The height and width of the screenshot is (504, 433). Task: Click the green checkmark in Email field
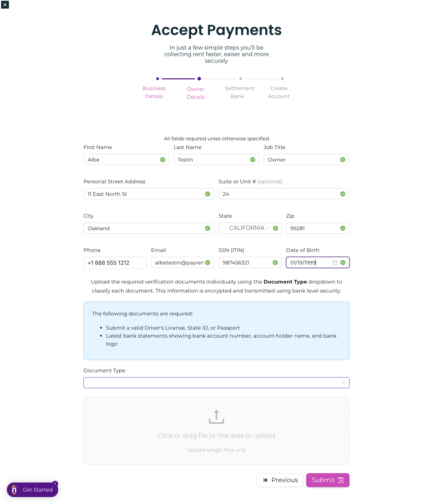[207, 262]
